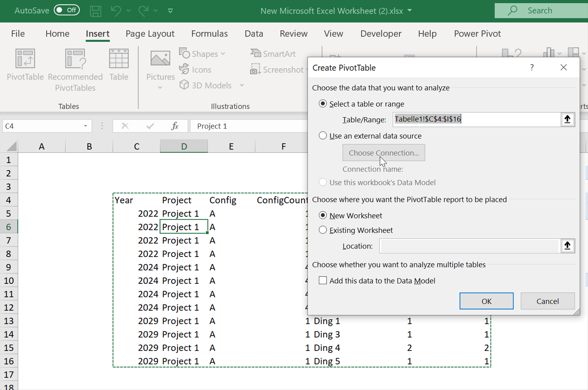Screen dimensions: 588x390
Task: Confirm the dialog with OK
Action: 486,301
